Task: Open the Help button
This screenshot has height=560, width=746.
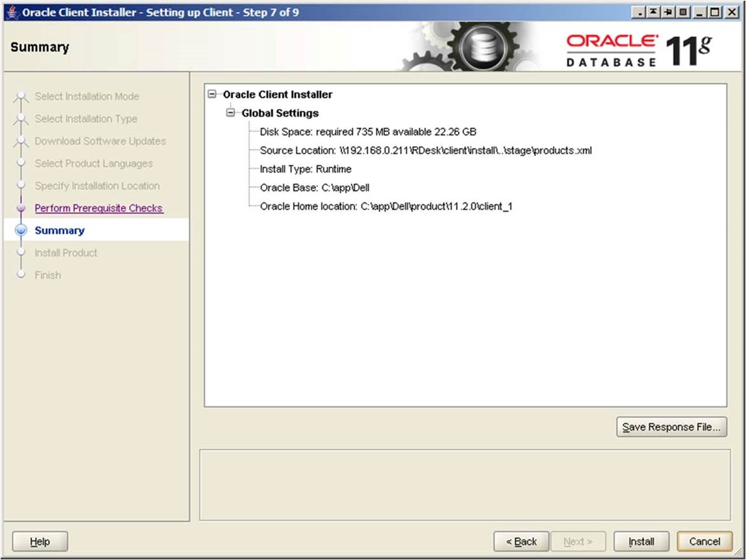Action: pyautogui.click(x=40, y=541)
